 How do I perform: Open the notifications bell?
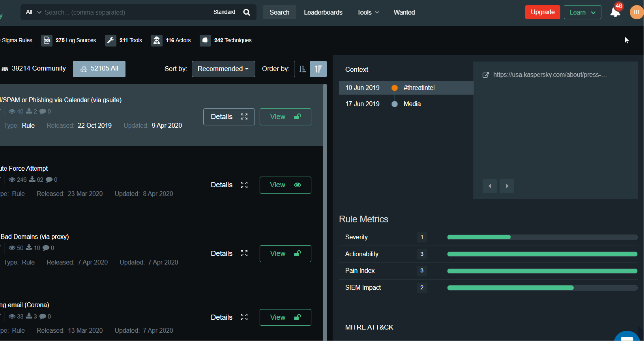[615, 13]
